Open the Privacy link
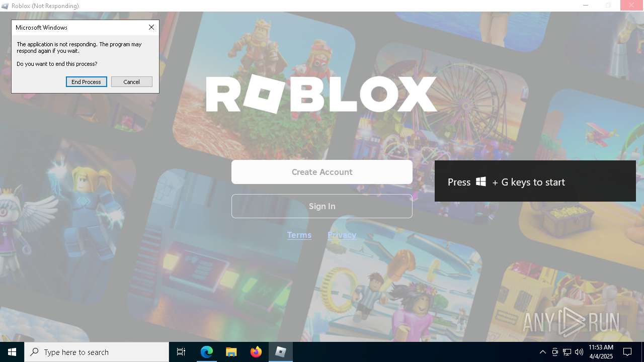Screen dimensions: 644x362 [x=342, y=235]
